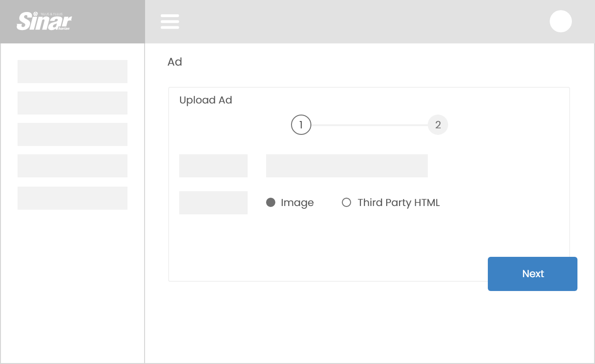The image size is (595, 364).
Task: Click the wide input field placeholder
Action: (x=346, y=166)
